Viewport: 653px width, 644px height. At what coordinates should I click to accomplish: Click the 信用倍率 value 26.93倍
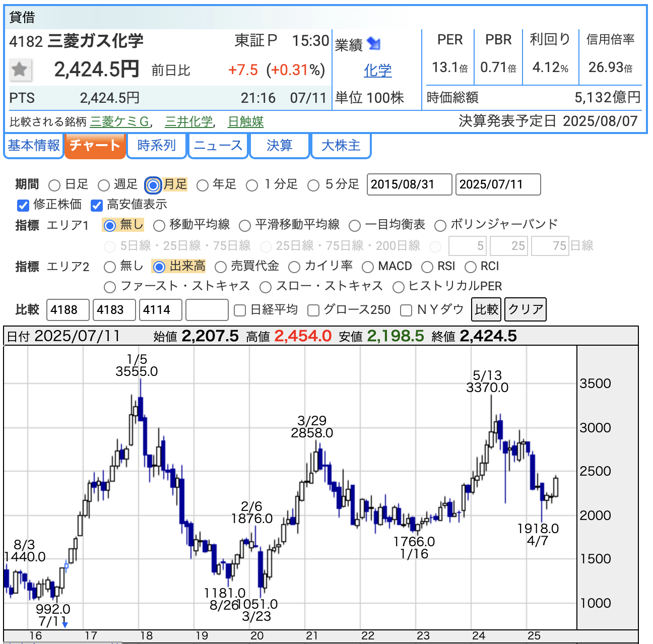pyautogui.click(x=611, y=68)
